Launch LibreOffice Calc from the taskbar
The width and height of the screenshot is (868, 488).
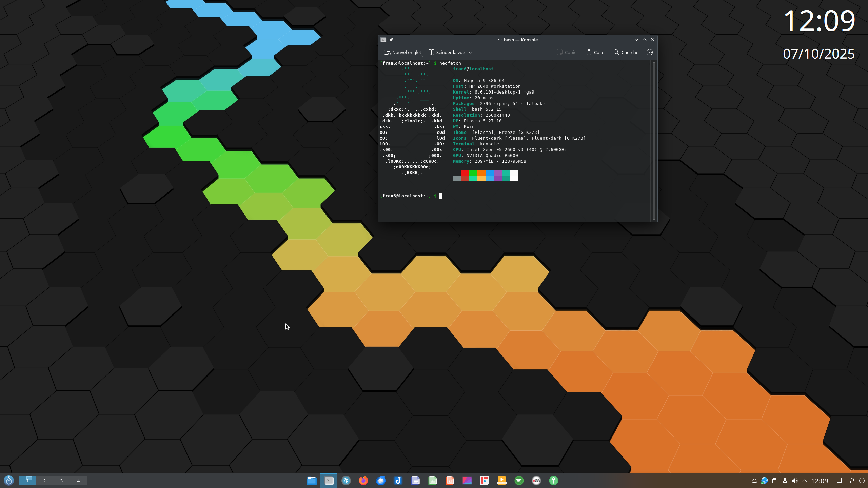[x=433, y=480]
